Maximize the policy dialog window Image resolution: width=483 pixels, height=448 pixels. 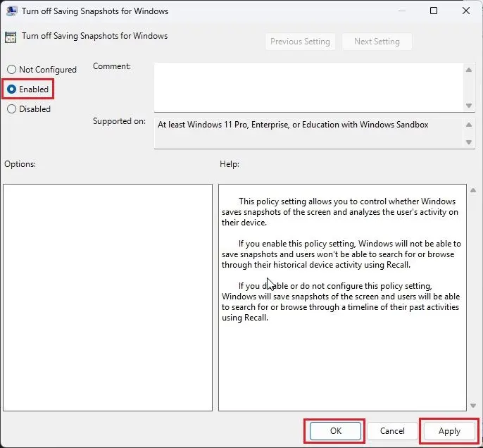tap(434, 11)
